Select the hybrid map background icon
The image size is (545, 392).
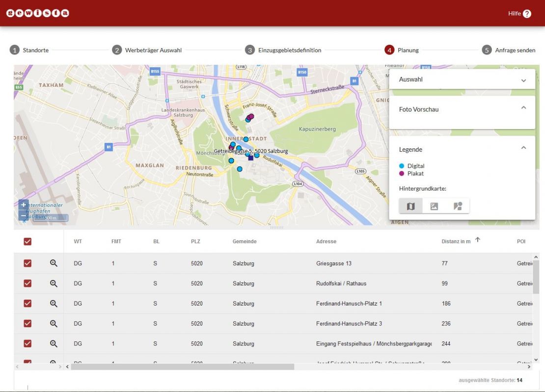coord(458,206)
